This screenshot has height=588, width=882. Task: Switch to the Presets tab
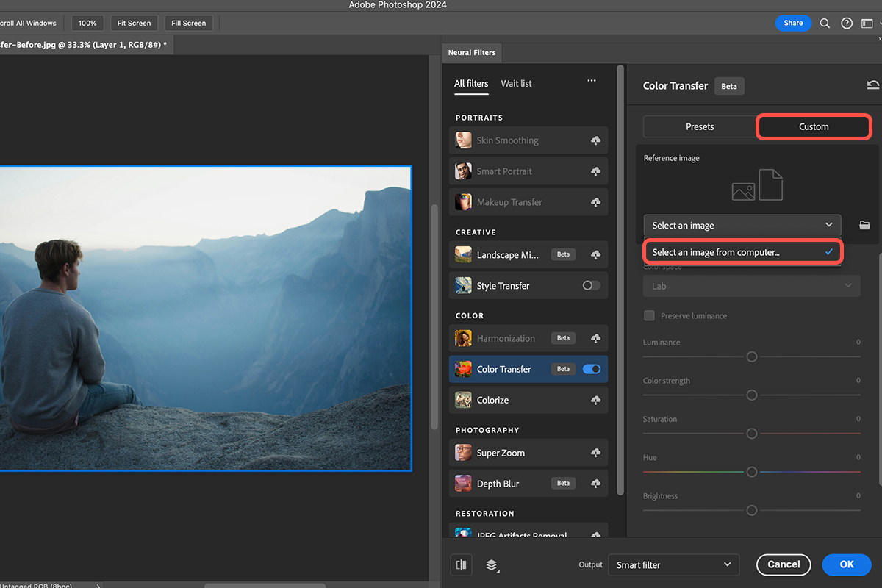tap(699, 126)
